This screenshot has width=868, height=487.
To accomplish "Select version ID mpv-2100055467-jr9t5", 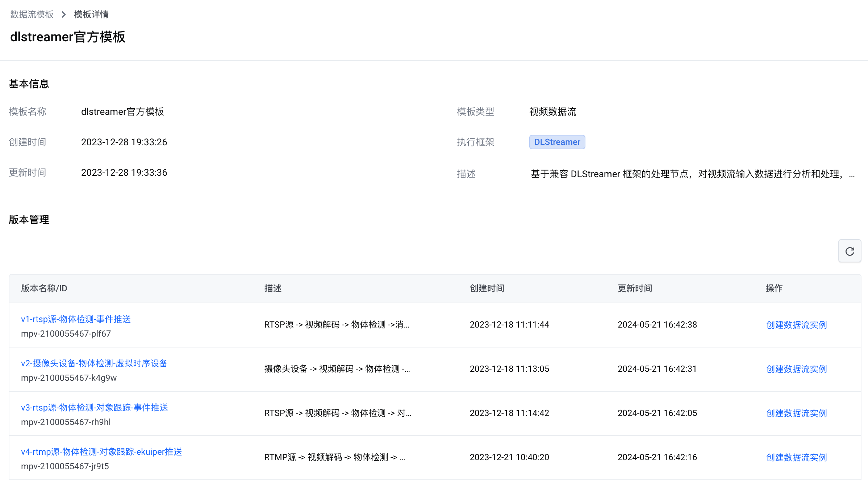I will click(65, 466).
